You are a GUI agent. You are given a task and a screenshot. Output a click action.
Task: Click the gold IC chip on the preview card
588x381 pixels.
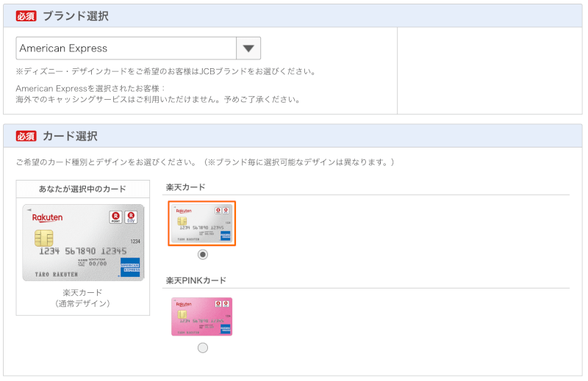click(x=43, y=239)
